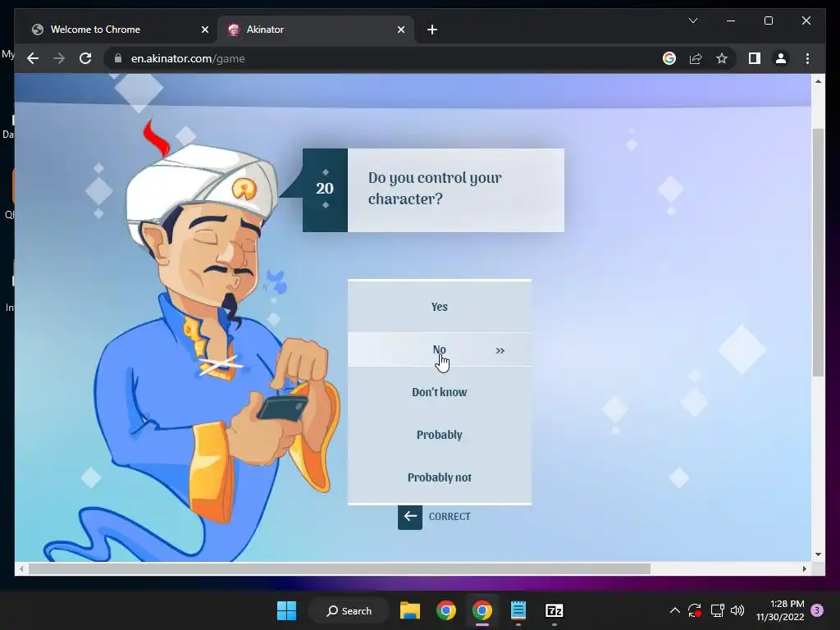Screen dimensions: 840x630
Task: Click the question number 20 box
Action: pyautogui.click(x=325, y=190)
